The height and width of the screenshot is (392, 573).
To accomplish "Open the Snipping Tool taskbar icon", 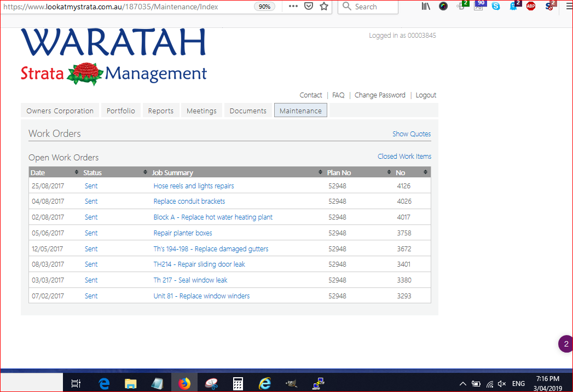I will (x=211, y=383).
